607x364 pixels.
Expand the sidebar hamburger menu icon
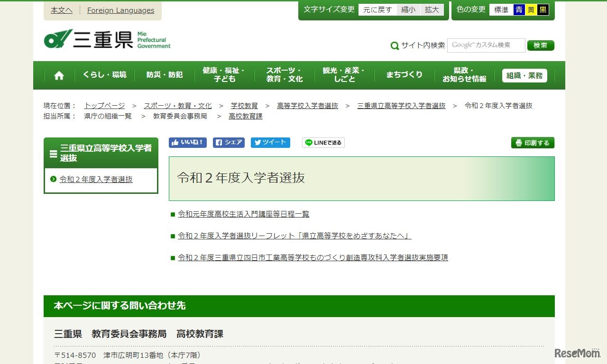click(53, 154)
